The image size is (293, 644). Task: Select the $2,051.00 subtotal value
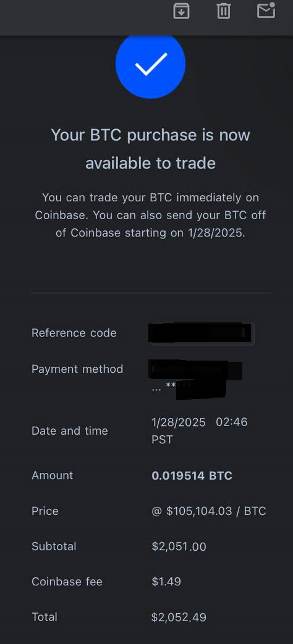tap(179, 546)
